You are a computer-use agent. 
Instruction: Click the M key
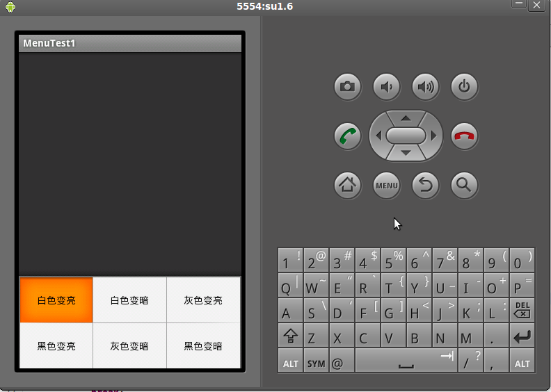[x=470, y=336]
